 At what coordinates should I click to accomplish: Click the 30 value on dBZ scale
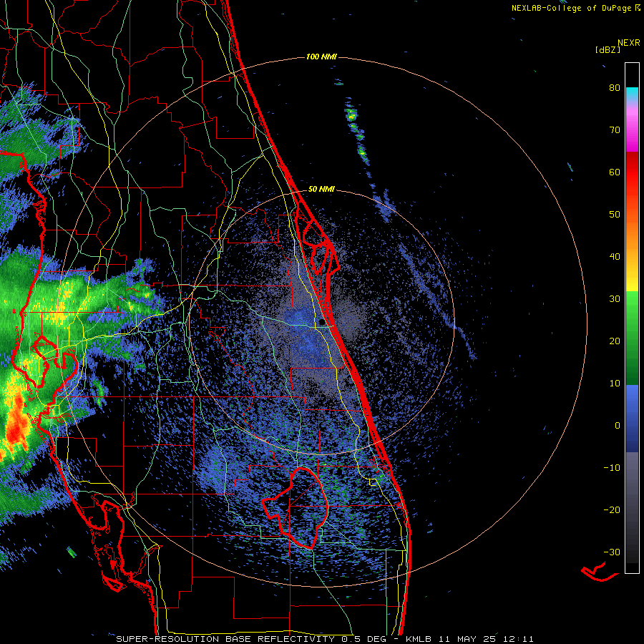615,298
